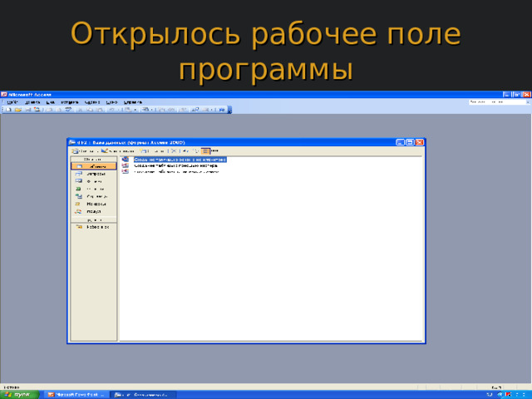
Task: Select 'Создание таблицы путем ввода данных'
Action: click(176, 172)
